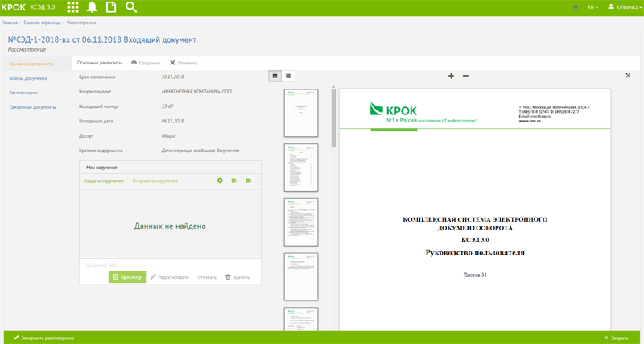Click Мои поручения panel header
The width and height of the screenshot is (644, 344).
[x=170, y=168]
